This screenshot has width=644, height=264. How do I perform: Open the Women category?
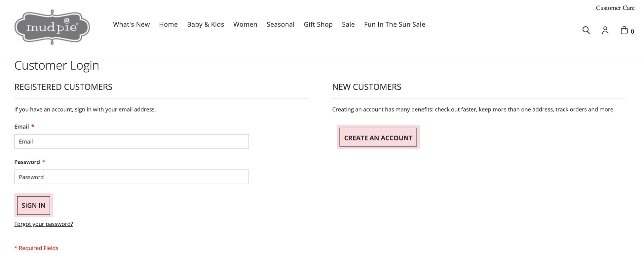pyautogui.click(x=245, y=24)
